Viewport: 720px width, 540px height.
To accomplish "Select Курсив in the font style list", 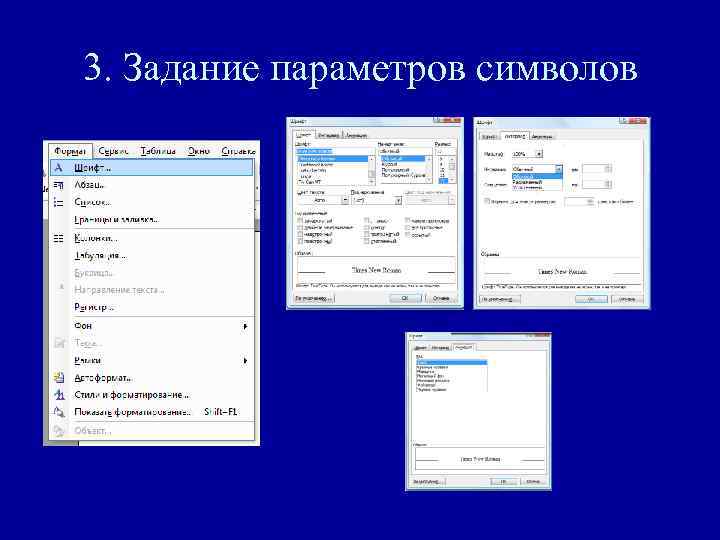I will (390, 164).
